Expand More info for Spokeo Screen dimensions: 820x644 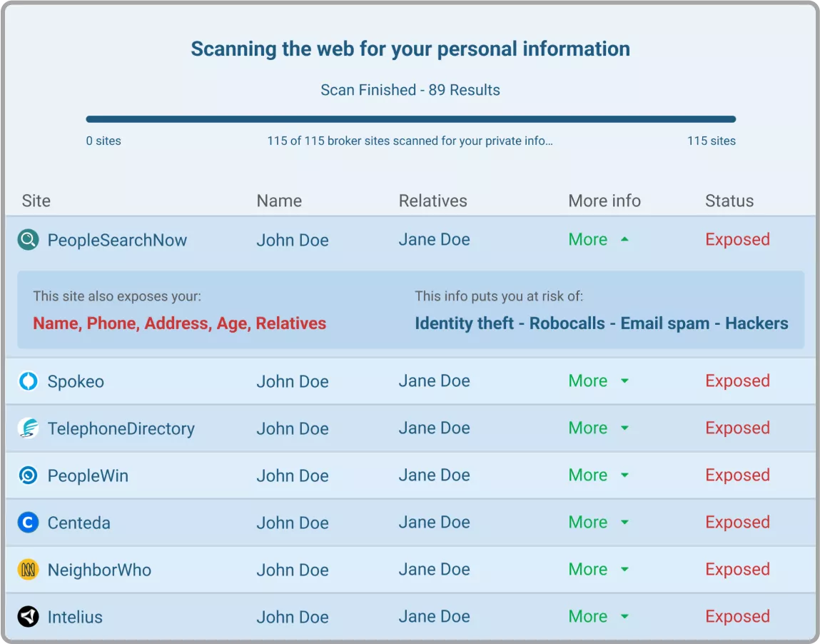[598, 381]
